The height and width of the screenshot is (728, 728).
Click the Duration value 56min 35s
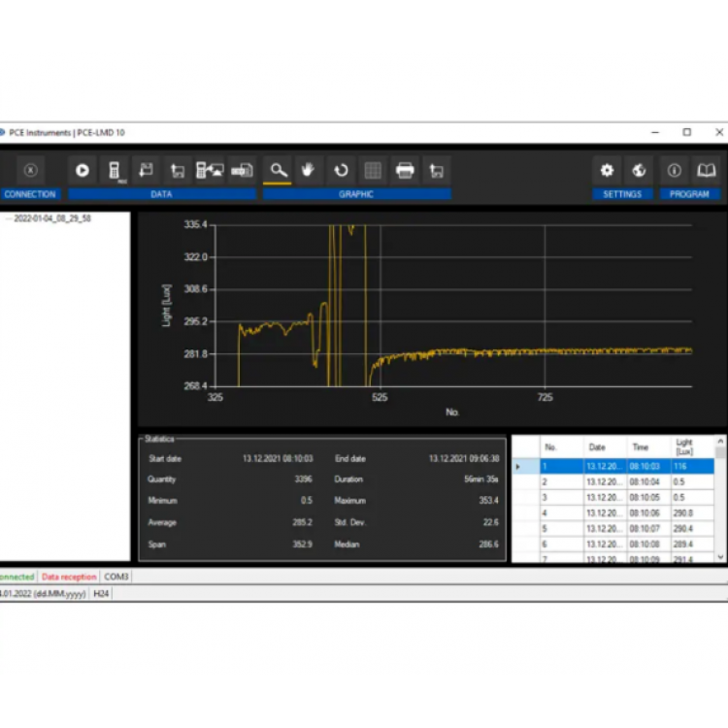481,480
